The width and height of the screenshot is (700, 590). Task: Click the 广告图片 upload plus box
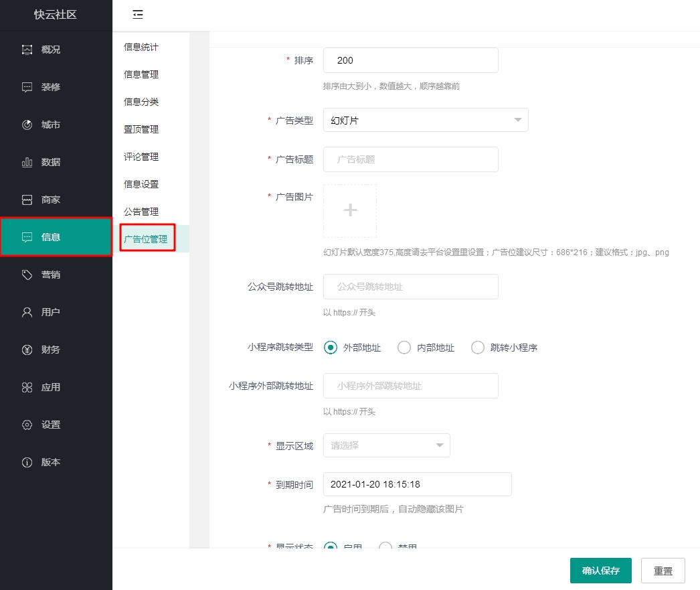click(350, 211)
